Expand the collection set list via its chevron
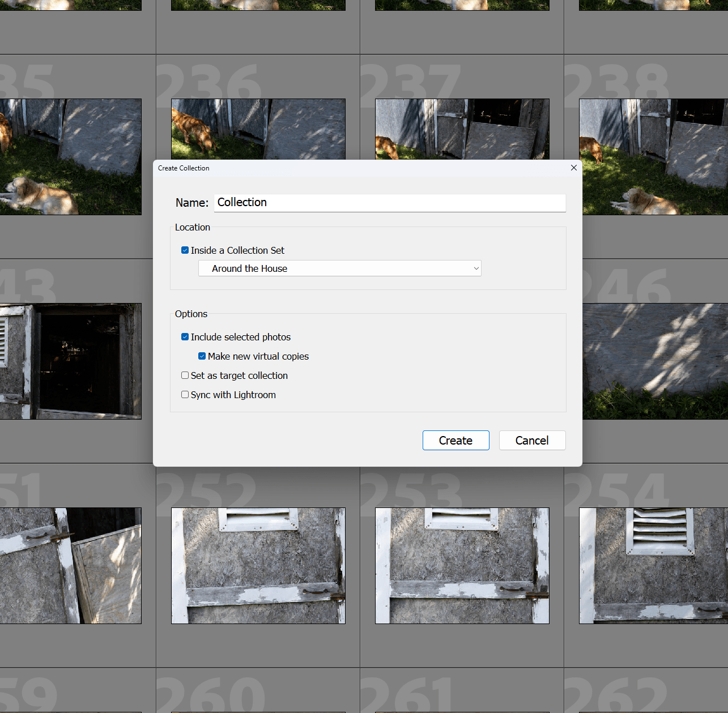Viewport: 728px width, 713px height. (x=476, y=268)
